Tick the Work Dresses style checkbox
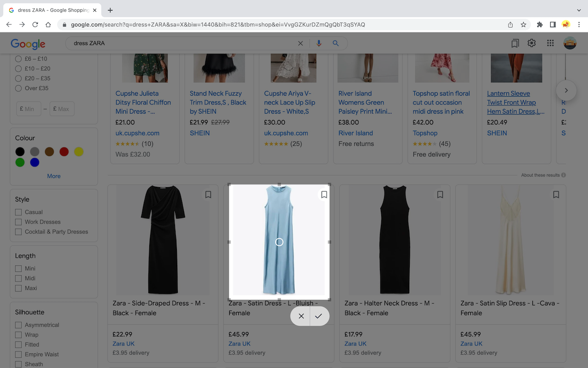 click(x=18, y=222)
